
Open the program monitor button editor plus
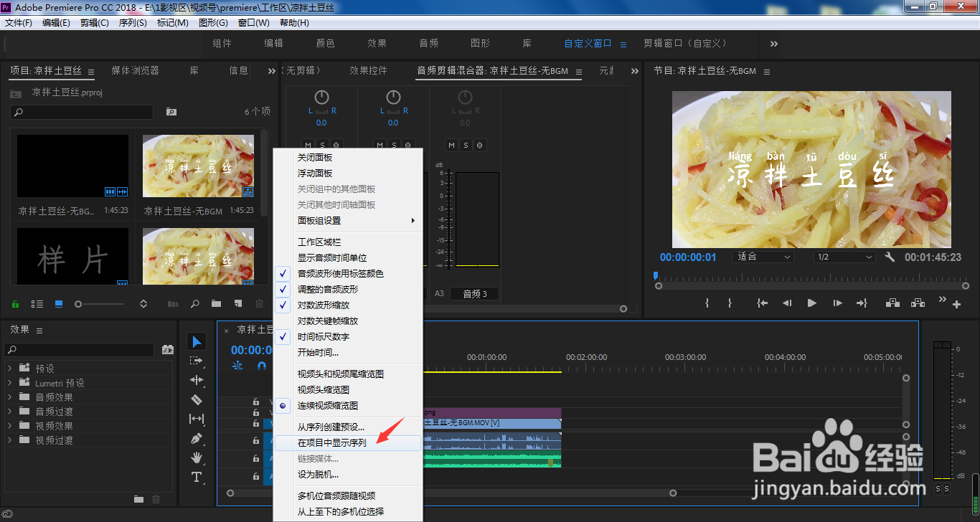click(956, 305)
